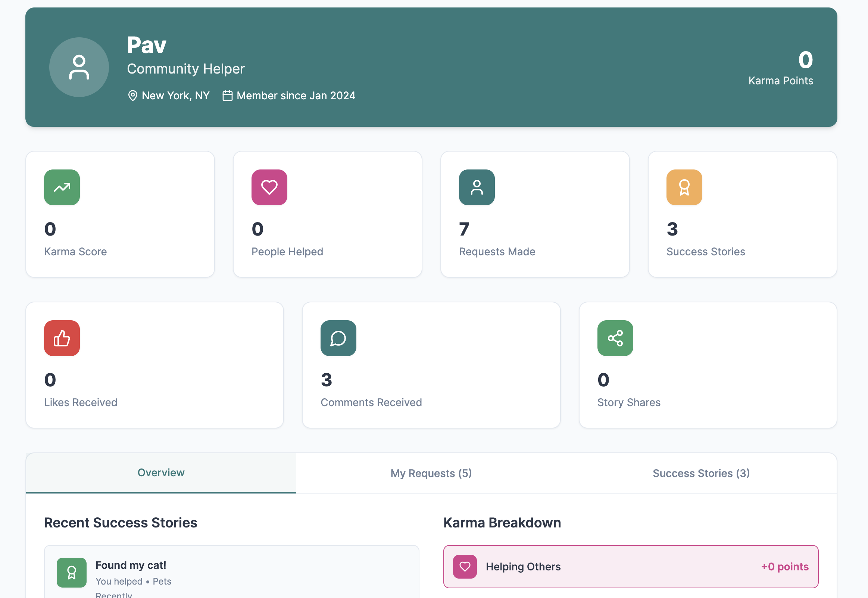Click the calendar icon near Member since
The image size is (868, 598).
click(x=227, y=96)
